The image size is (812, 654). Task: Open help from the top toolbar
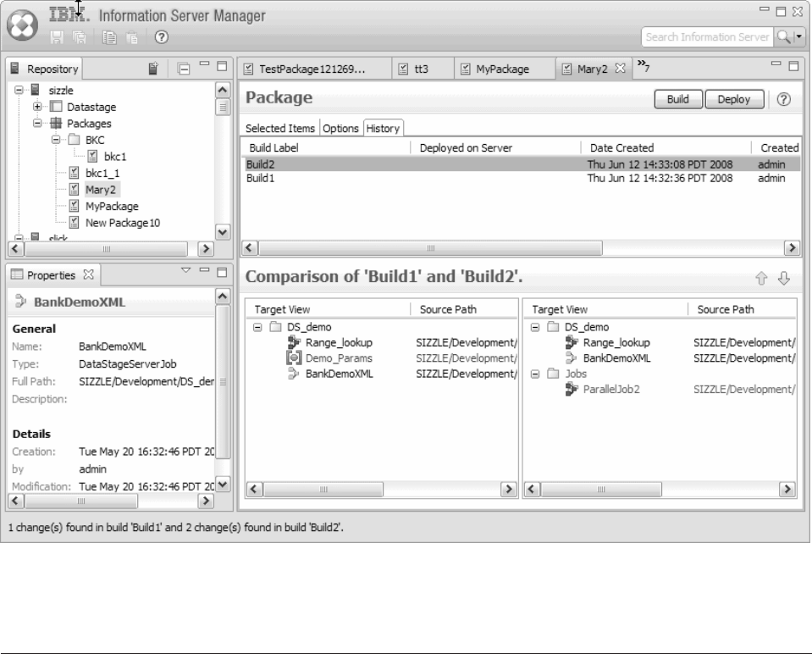point(162,37)
